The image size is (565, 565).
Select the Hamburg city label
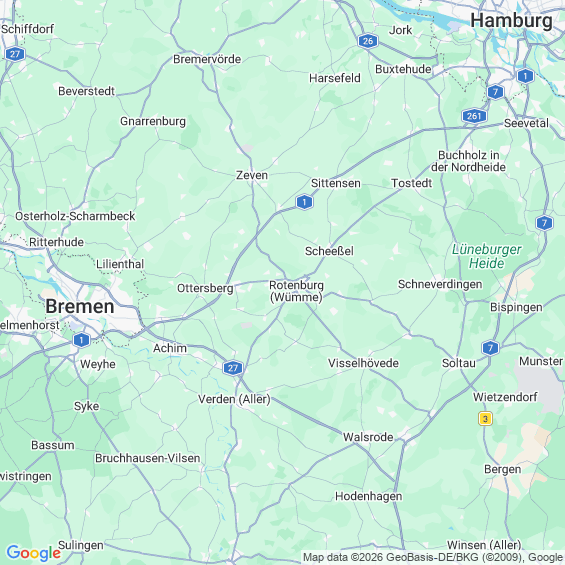511,21
